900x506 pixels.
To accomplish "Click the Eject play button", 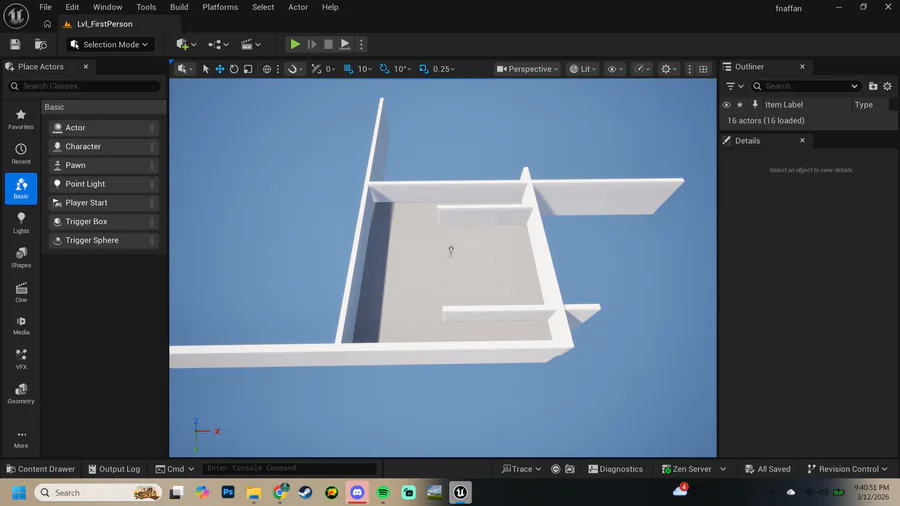I will click(x=345, y=44).
